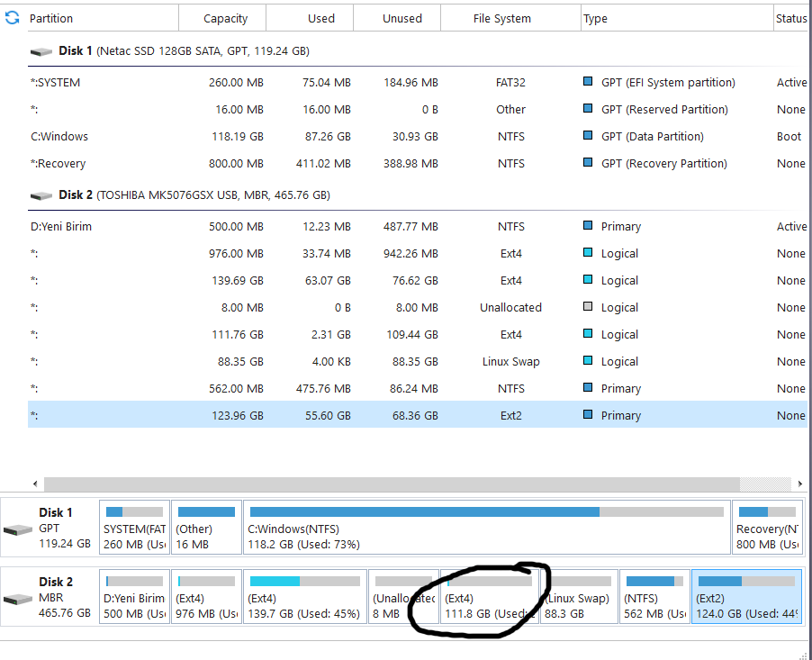The height and width of the screenshot is (660, 812).
Task: Select (NTFS) 562 MB block in disk map
Action: tap(654, 596)
